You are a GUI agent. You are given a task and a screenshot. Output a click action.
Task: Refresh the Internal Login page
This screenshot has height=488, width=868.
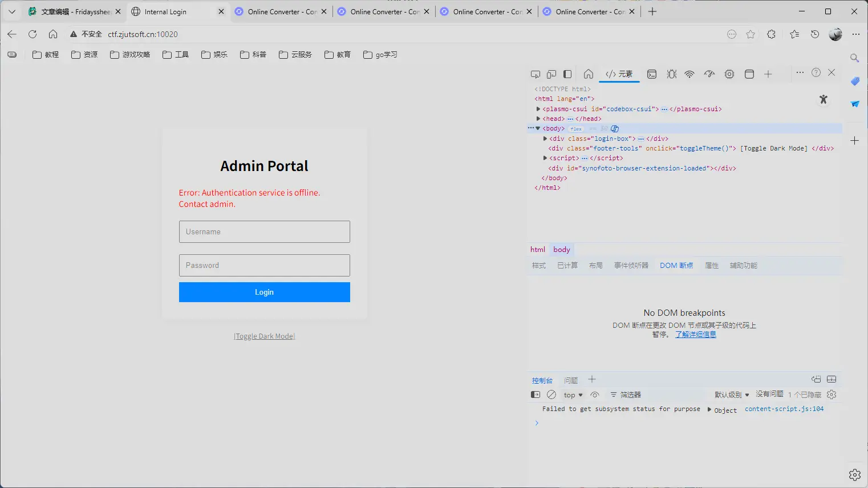[x=33, y=34]
